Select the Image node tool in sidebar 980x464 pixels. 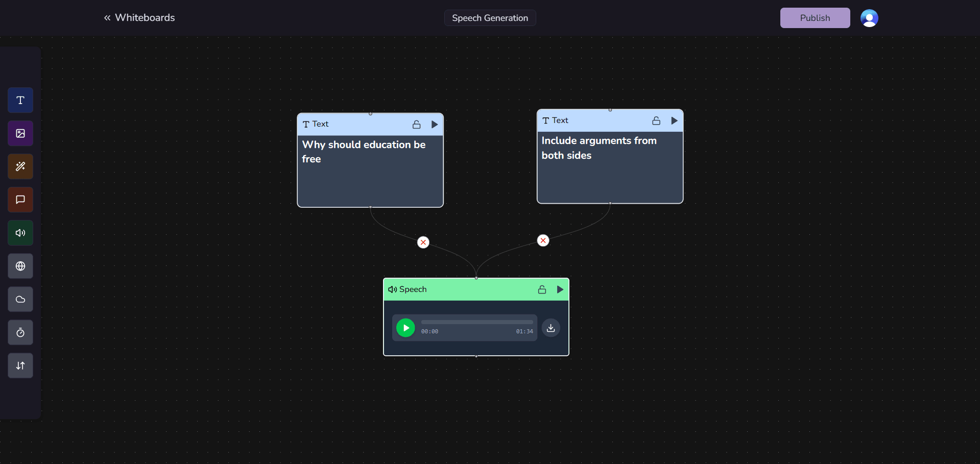(x=20, y=133)
